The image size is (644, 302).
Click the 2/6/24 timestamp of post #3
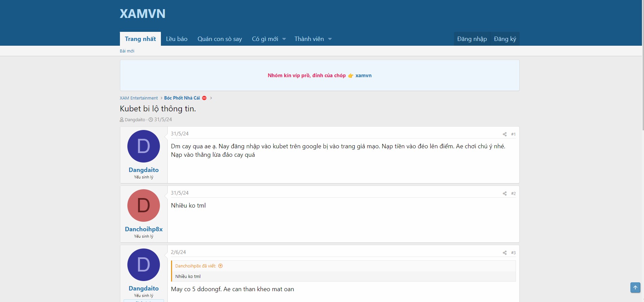[178, 252]
